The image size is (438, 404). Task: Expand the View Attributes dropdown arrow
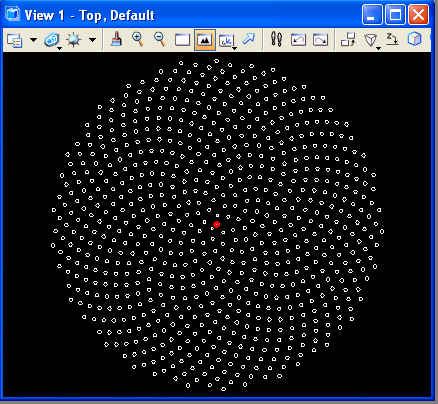click(33, 40)
